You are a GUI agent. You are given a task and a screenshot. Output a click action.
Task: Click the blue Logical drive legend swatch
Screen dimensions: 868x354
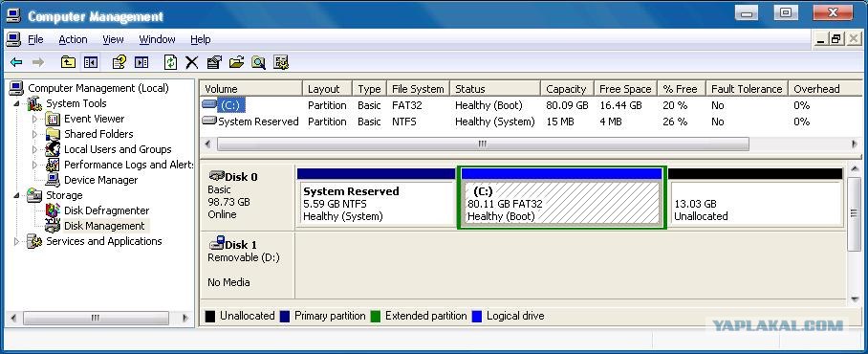(x=477, y=317)
